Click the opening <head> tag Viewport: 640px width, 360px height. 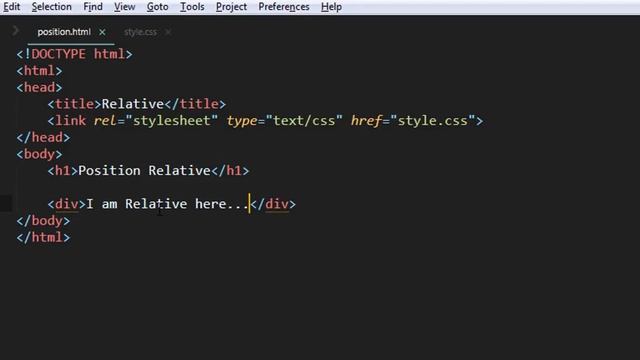tap(40, 87)
